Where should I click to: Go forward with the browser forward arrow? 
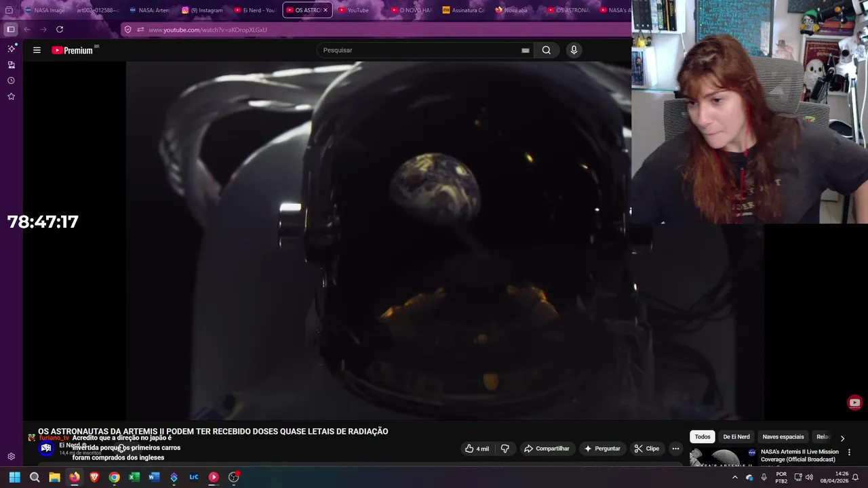[43, 29]
